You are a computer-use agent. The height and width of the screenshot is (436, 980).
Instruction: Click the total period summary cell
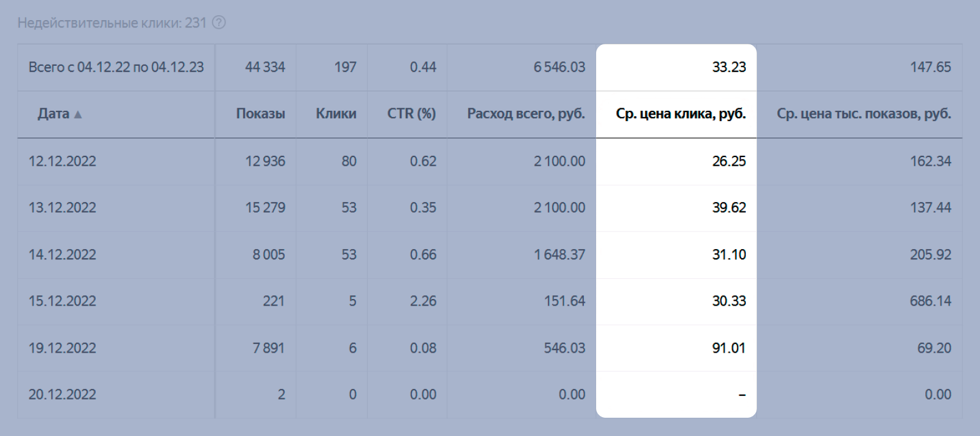point(116,67)
